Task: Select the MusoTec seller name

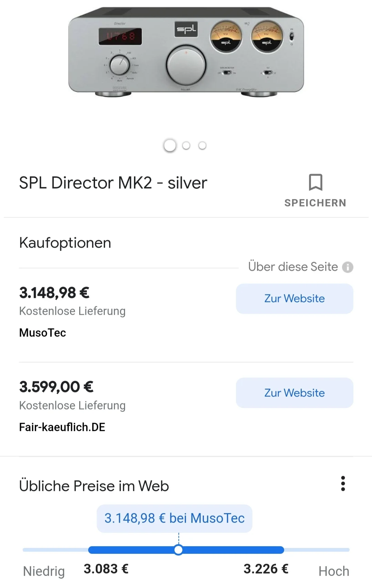Action: click(x=43, y=333)
